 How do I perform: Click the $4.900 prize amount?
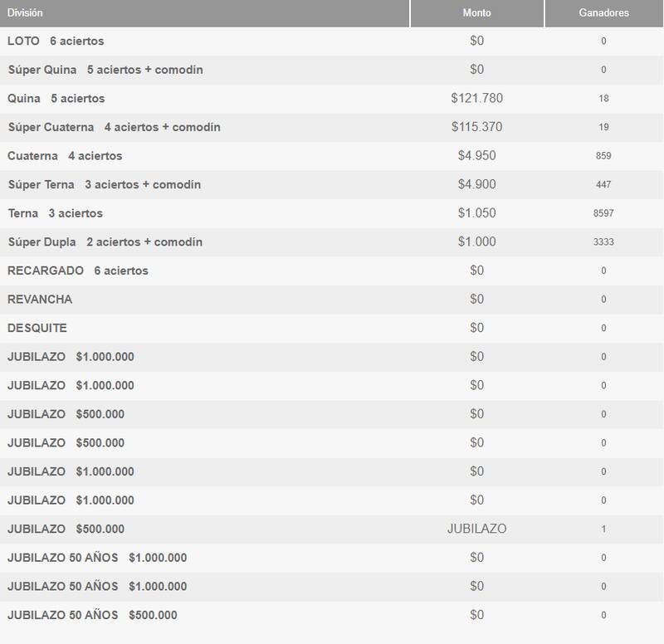pos(476,184)
